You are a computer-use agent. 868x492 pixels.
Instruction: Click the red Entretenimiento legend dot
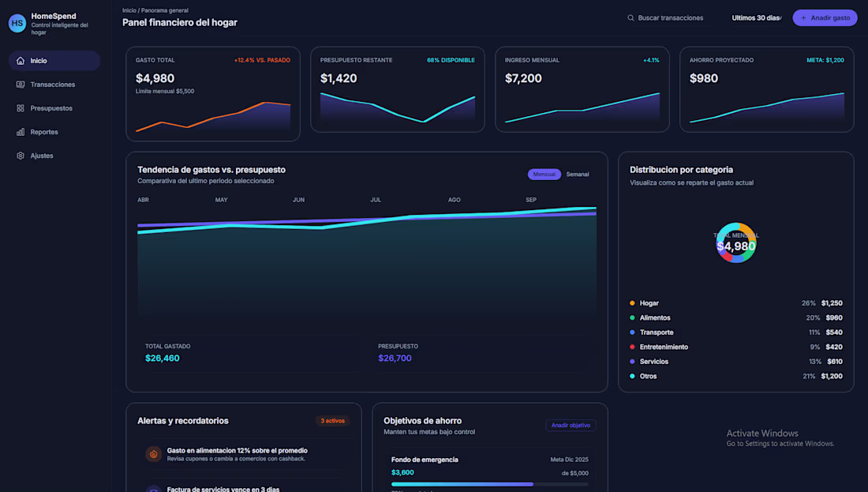click(x=632, y=347)
